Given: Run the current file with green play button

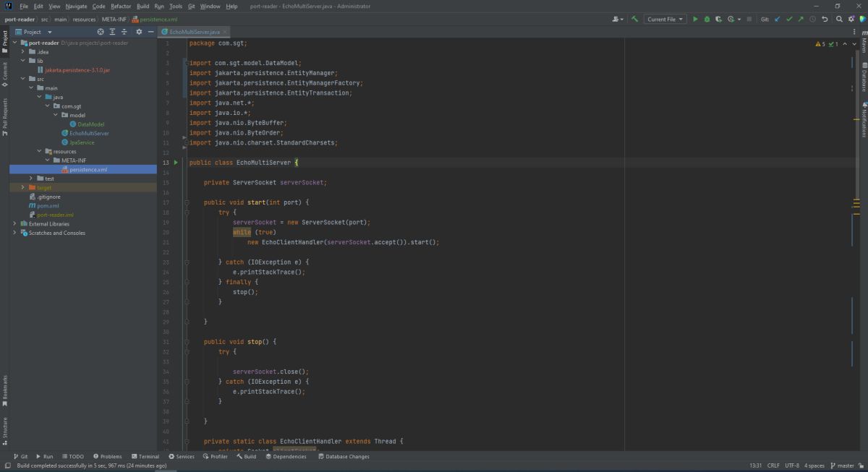Looking at the screenshot, I should point(695,19).
